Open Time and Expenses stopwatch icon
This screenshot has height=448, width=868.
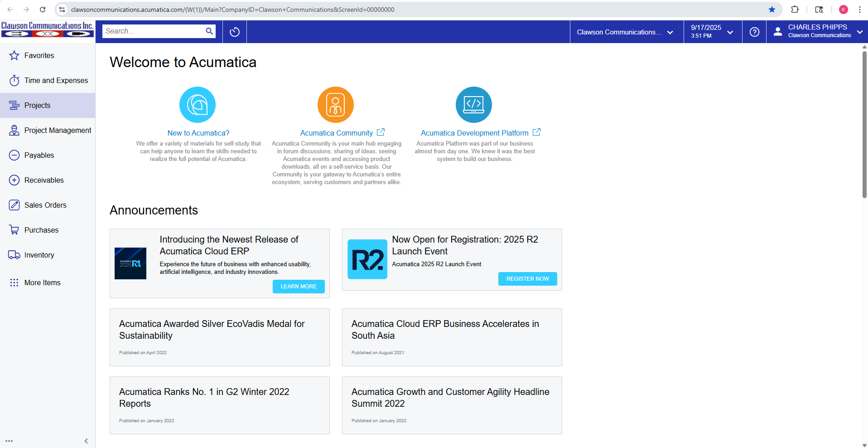coord(14,80)
